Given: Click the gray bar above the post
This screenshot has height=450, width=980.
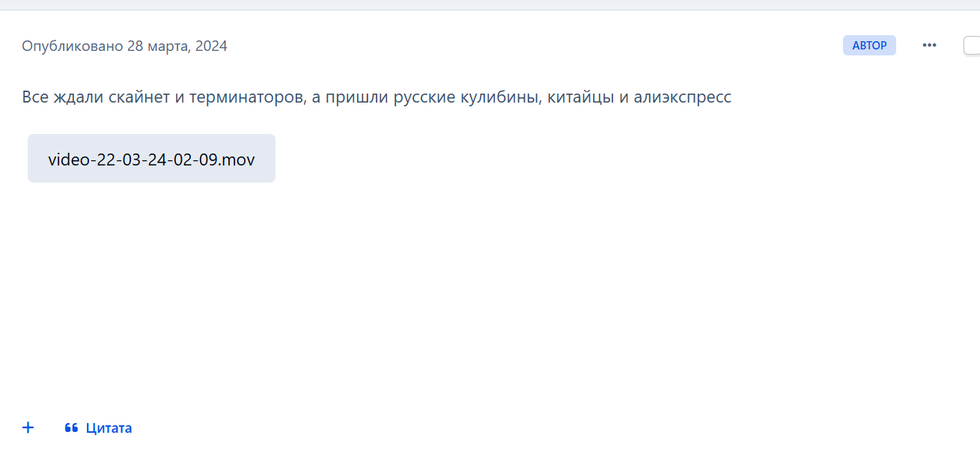Looking at the screenshot, I should click(x=490, y=5).
